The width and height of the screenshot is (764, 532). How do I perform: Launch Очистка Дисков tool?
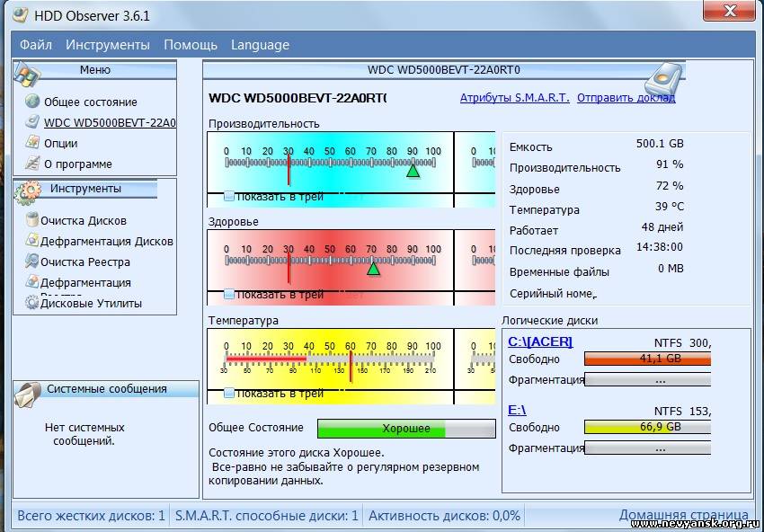pyautogui.click(x=84, y=221)
